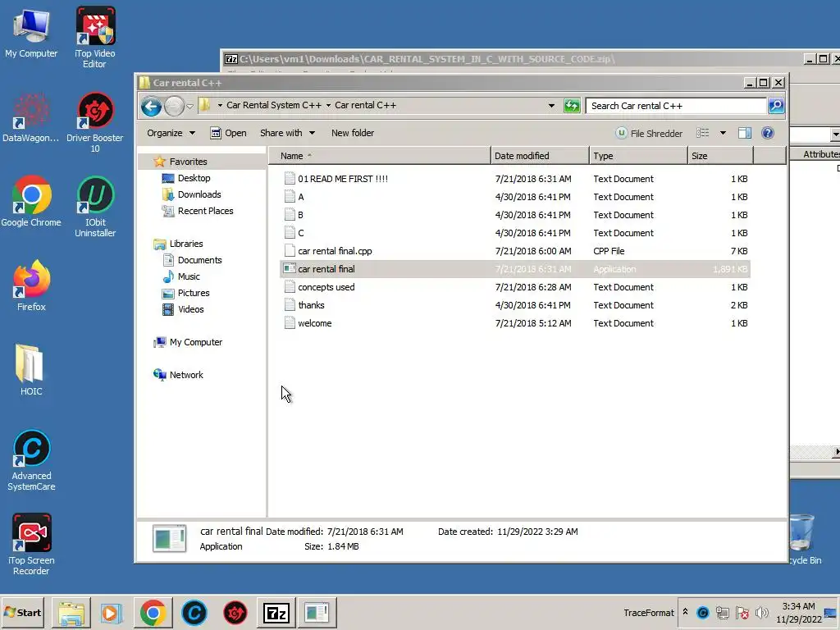Open Favorites in navigation pane

pos(188,162)
